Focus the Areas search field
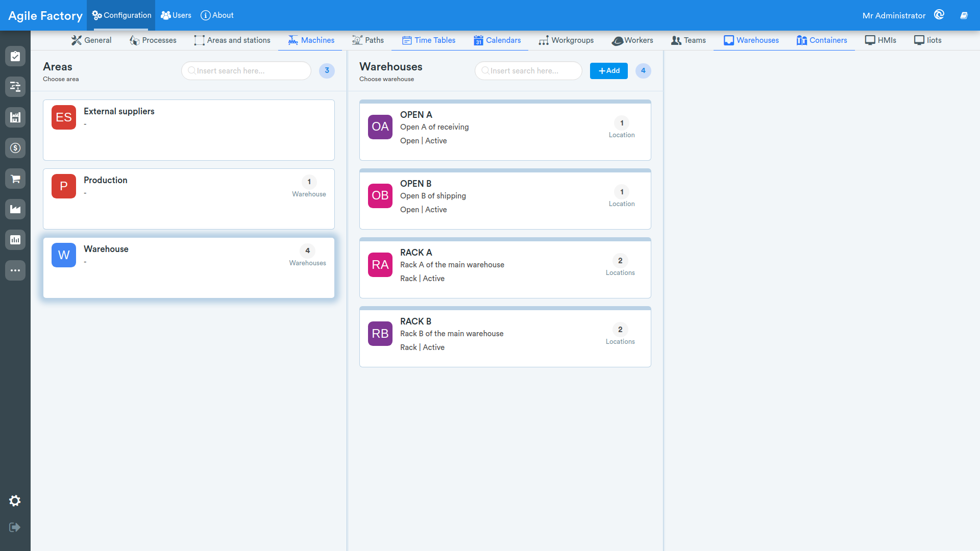This screenshot has height=551, width=980. tap(247, 71)
